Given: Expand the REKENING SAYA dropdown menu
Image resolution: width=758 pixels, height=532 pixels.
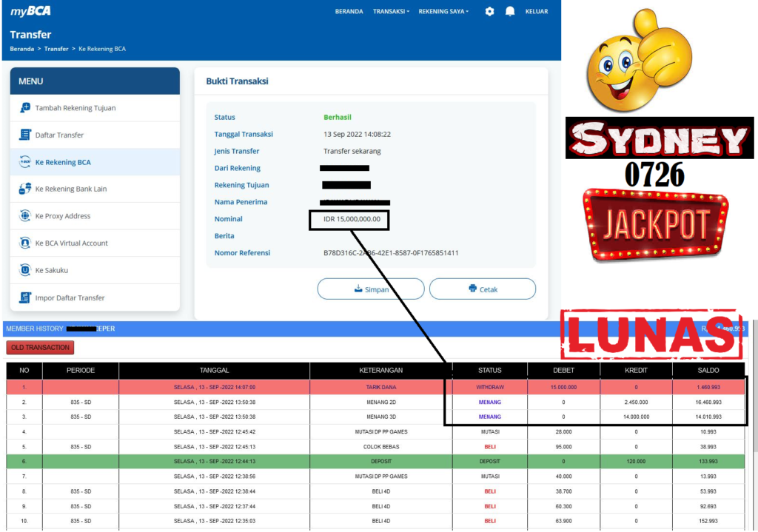Looking at the screenshot, I should (x=443, y=12).
